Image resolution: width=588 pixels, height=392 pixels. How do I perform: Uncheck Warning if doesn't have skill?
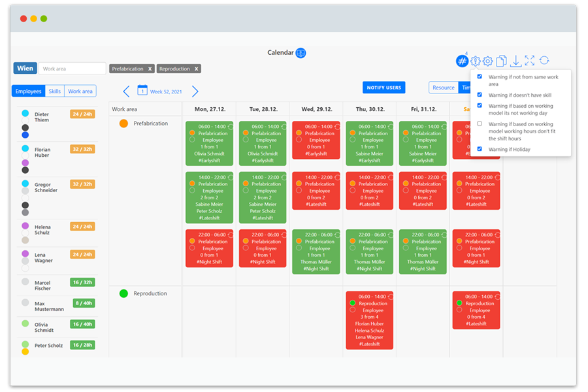(479, 95)
